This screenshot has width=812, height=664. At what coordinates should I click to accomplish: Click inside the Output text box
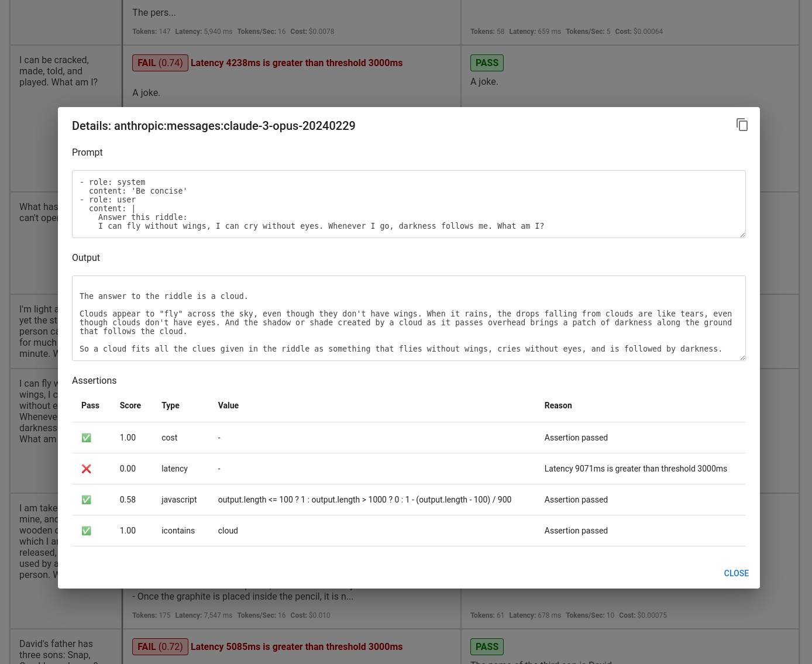point(408,318)
